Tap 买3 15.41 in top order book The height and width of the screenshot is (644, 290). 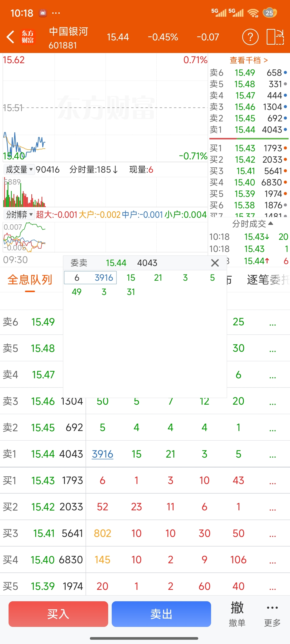[248, 171]
